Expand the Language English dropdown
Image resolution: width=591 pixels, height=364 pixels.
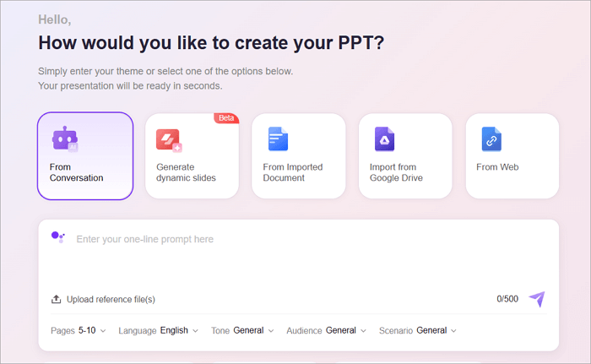pyautogui.click(x=158, y=330)
